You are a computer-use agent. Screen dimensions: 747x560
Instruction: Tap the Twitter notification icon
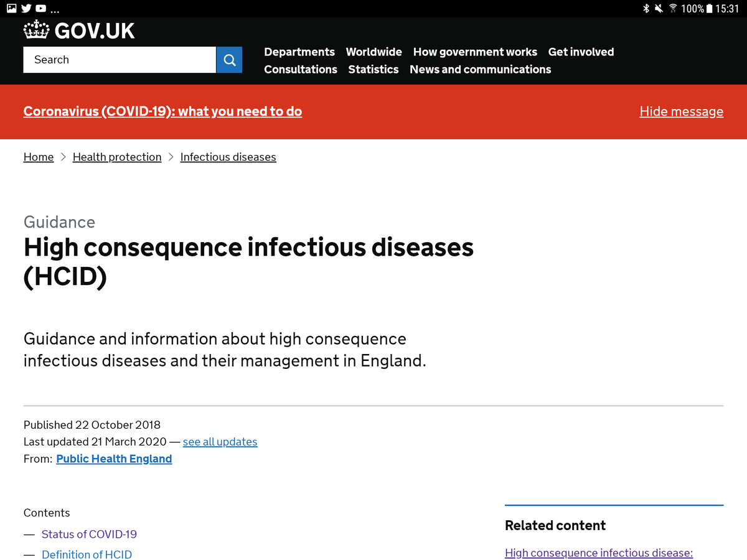pyautogui.click(x=26, y=8)
